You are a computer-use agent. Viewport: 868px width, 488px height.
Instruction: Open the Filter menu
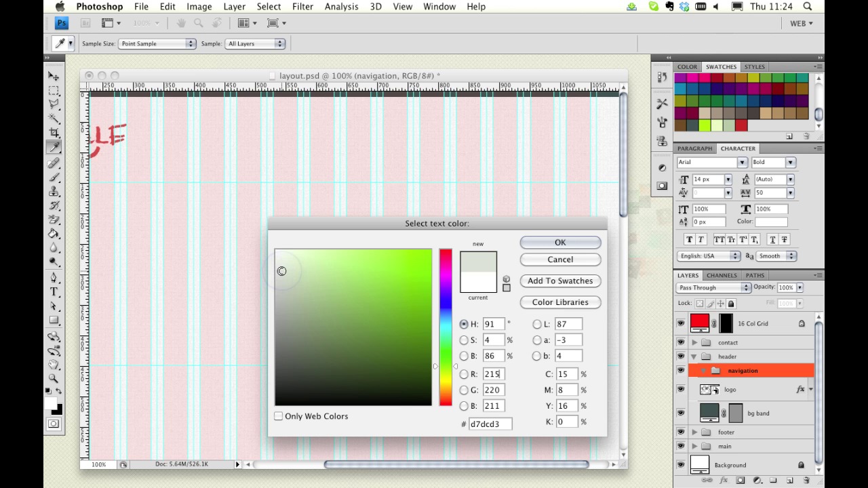[x=302, y=7]
